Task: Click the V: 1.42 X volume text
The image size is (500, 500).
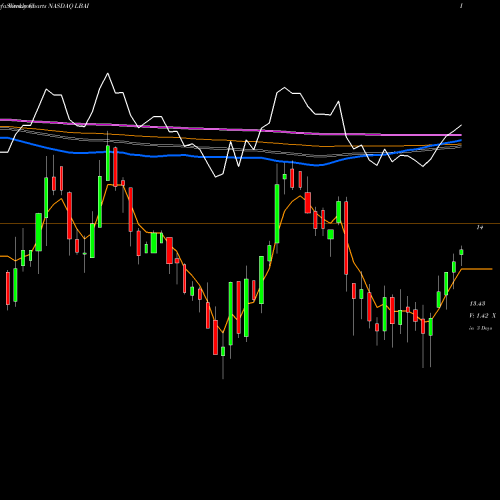Action: (482, 316)
